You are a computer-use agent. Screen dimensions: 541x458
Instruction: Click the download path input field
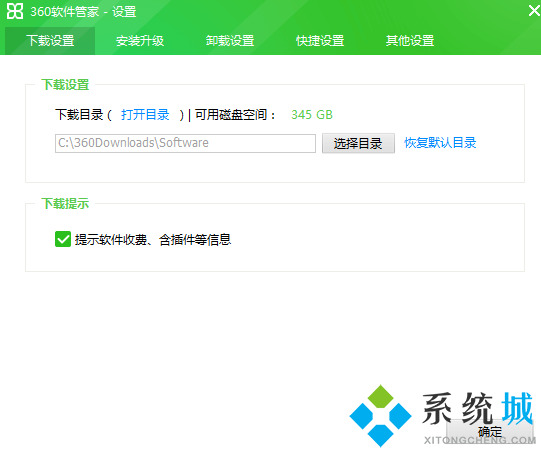tap(185, 143)
